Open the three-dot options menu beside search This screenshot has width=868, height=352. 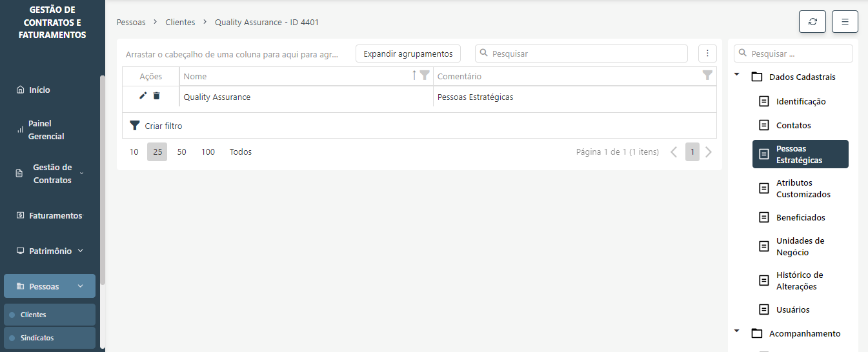[707, 54]
